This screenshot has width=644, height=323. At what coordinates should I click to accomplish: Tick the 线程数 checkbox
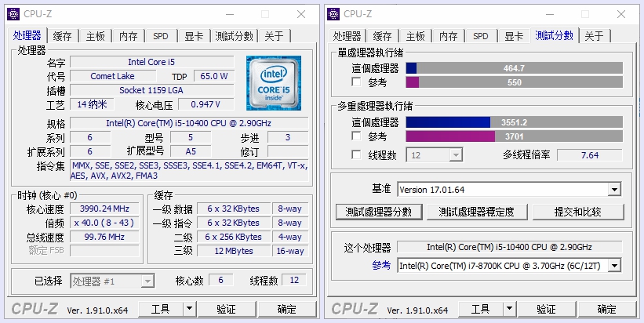(356, 154)
